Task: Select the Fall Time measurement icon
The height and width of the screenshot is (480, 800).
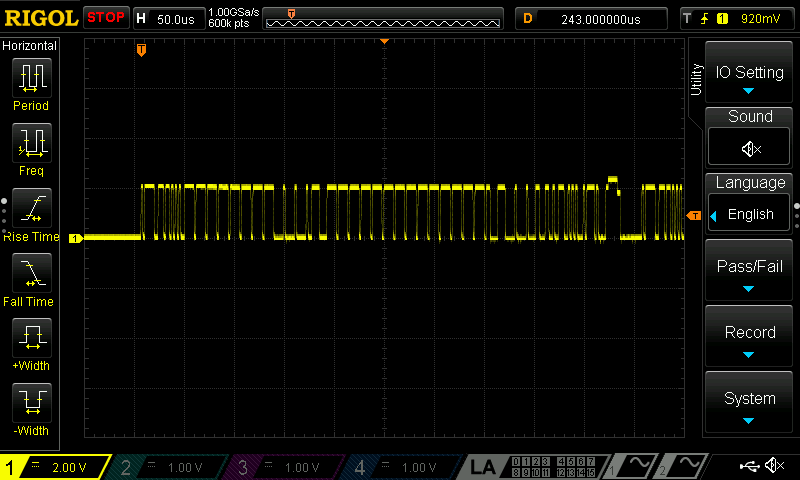Action: tap(32, 273)
